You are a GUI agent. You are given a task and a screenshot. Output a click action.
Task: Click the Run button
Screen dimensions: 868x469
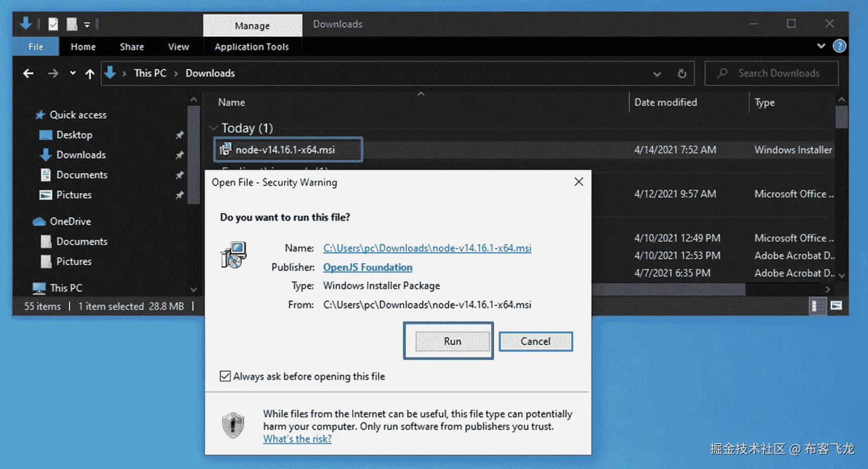click(x=452, y=341)
